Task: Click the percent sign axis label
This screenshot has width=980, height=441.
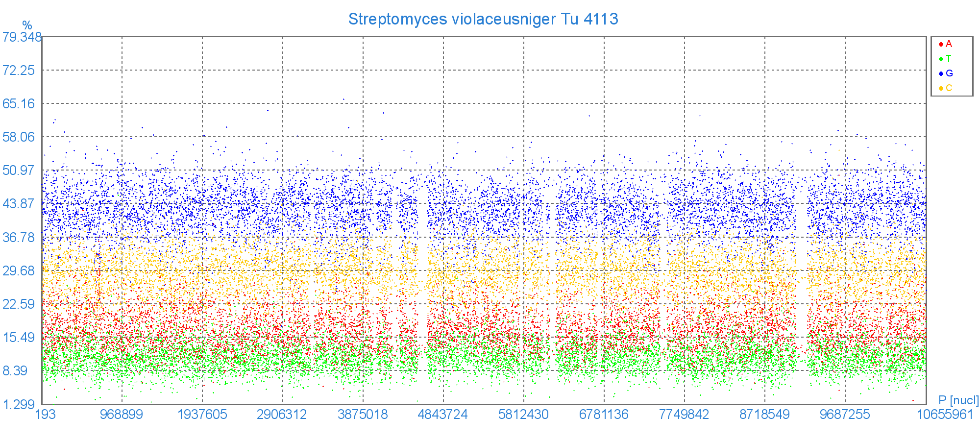Action: (x=27, y=25)
